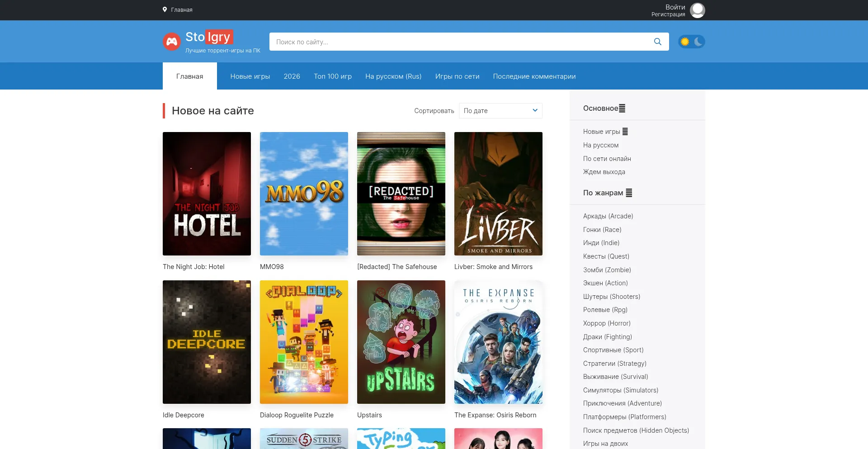Open the Sudden Strike 5 cover
The image size is (868, 449).
pos(304,439)
